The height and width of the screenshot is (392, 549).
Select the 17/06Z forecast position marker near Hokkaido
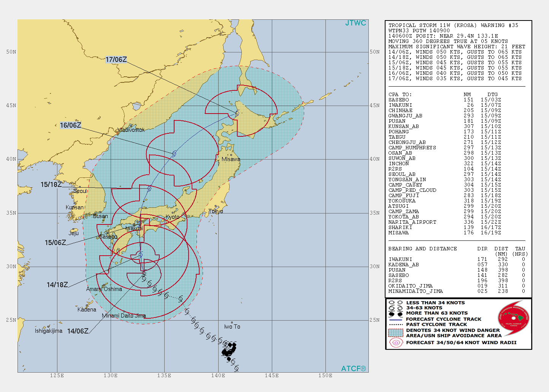click(x=237, y=113)
